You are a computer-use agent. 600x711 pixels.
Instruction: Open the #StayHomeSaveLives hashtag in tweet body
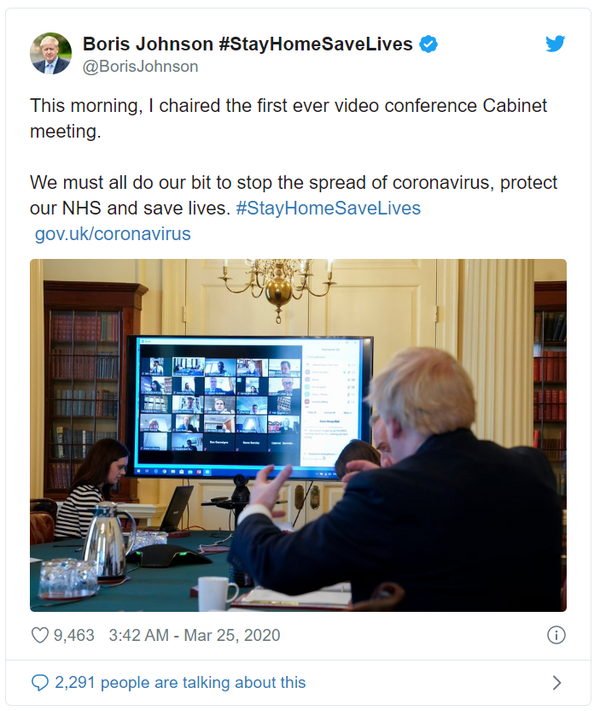point(328,208)
